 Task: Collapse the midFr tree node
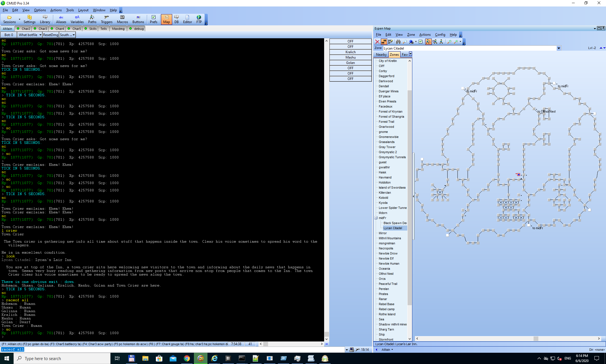coord(376,218)
